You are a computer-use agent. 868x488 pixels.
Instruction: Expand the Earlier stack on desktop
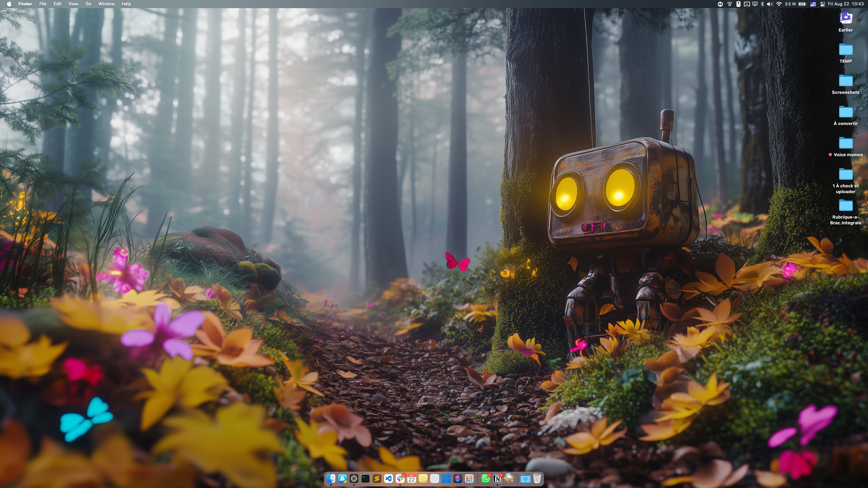click(846, 18)
